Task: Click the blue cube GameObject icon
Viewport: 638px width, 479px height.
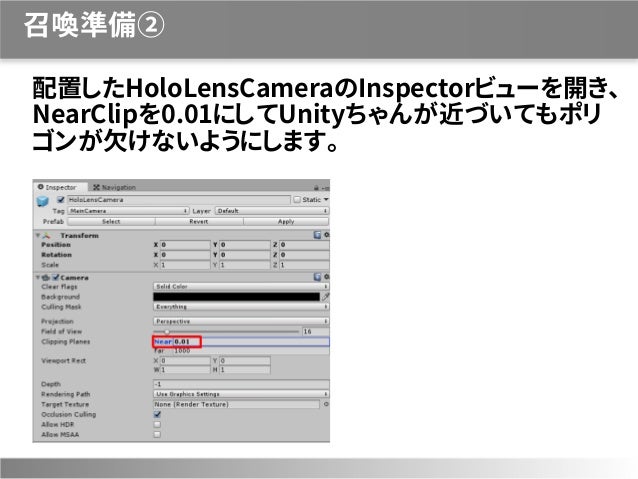Action: point(42,201)
